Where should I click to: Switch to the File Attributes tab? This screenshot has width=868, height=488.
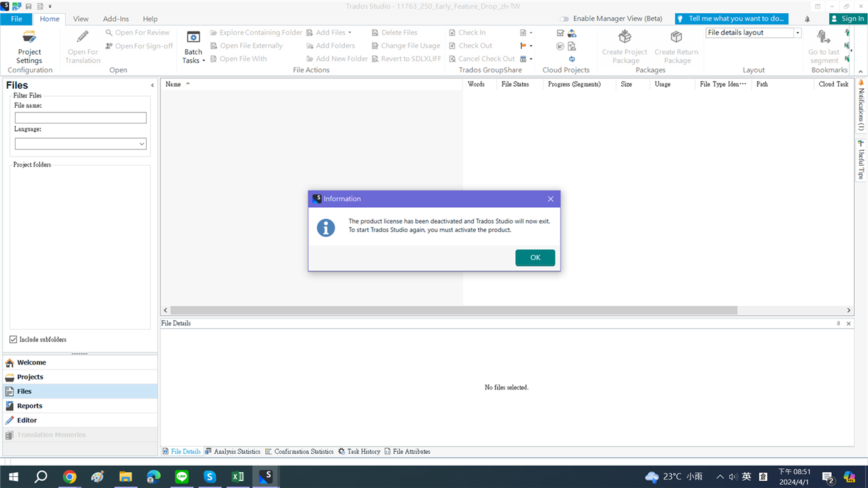click(x=407, y=452)
